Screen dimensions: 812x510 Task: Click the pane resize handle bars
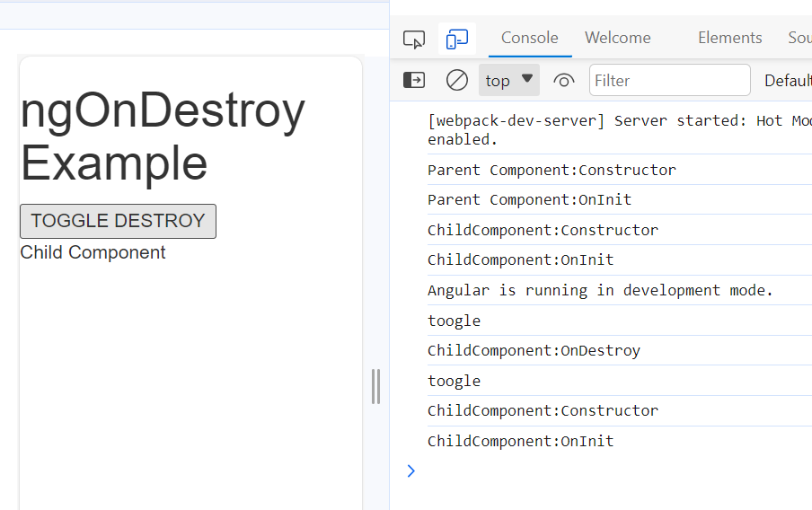[x=376, y=386]
